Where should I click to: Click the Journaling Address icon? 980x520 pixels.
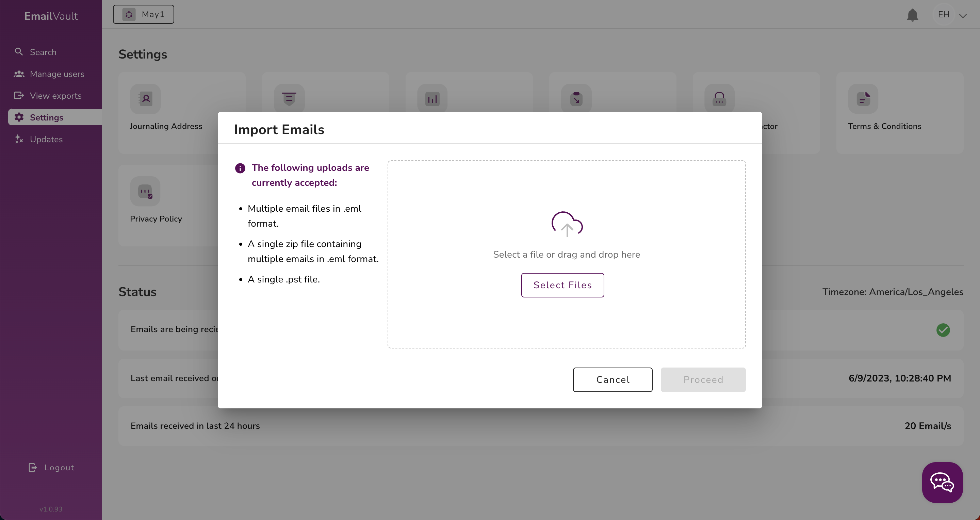145,99
